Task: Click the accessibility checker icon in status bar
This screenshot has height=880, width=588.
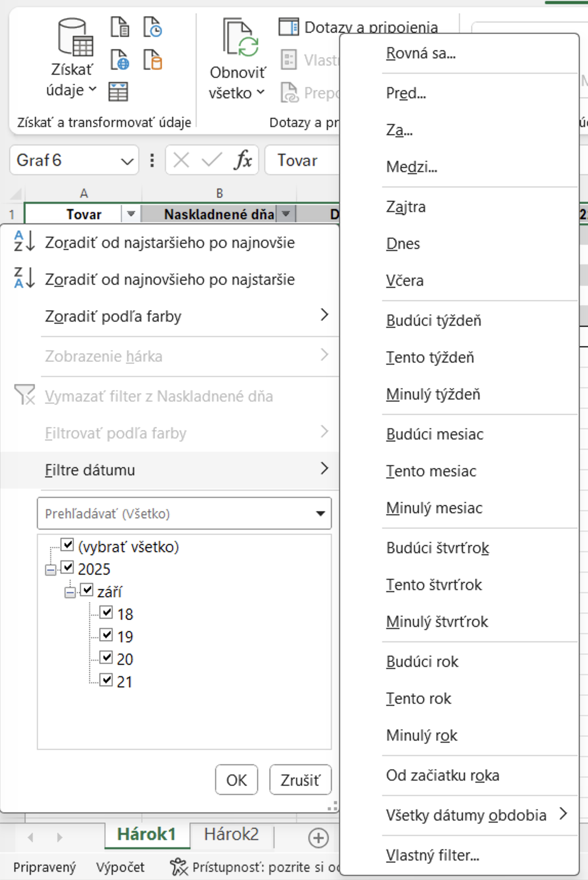Action: click(x=179, y=867)
